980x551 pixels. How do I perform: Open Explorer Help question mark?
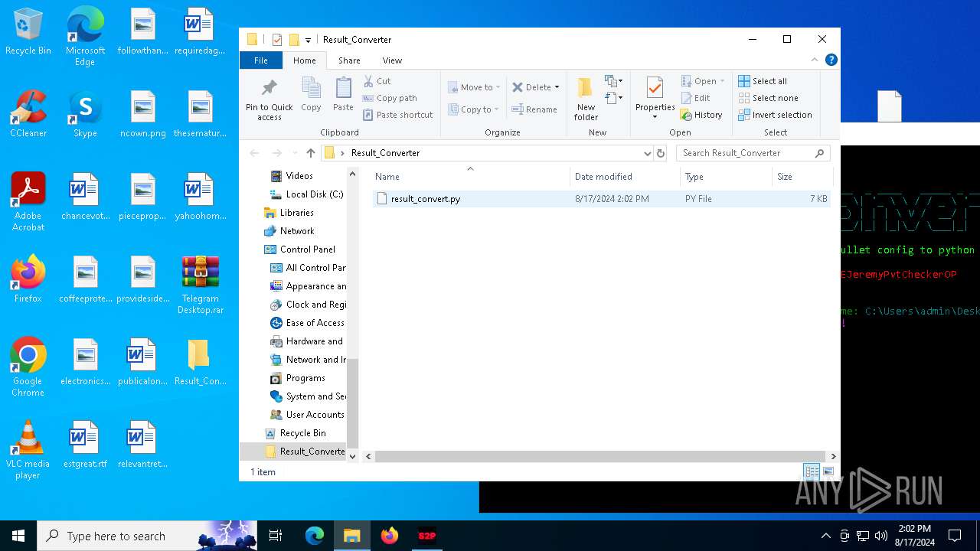coord(831,60)
